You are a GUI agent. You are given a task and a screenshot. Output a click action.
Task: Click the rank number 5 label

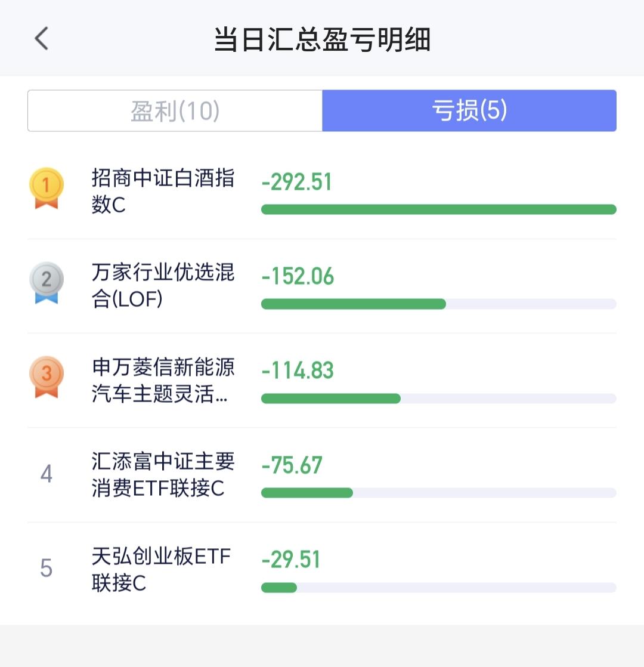(x=47, y=569)
